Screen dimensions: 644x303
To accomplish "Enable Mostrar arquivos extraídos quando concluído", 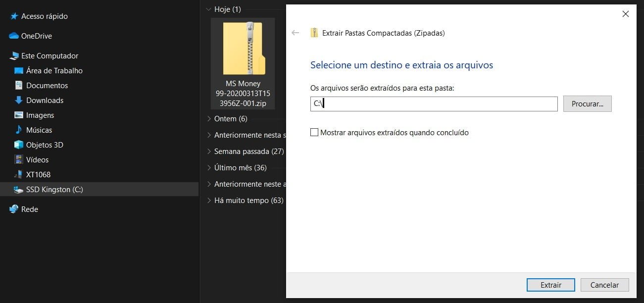I will tap(314, 132).
